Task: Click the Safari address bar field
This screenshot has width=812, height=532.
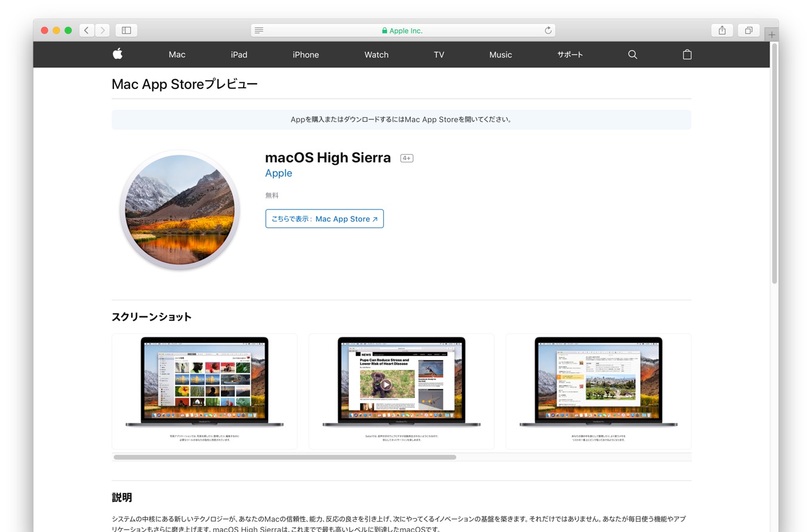Action: [x=403, y=30]
